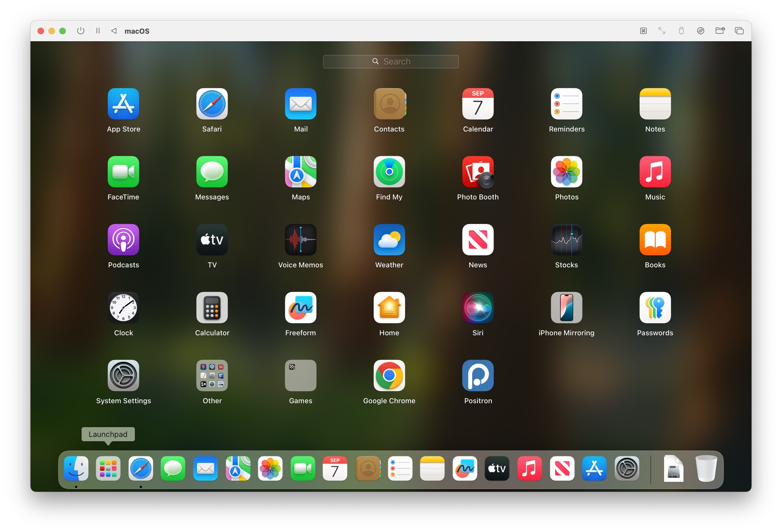Open the Stocks app
Viewport: 782px width, 532px height.
567,240
